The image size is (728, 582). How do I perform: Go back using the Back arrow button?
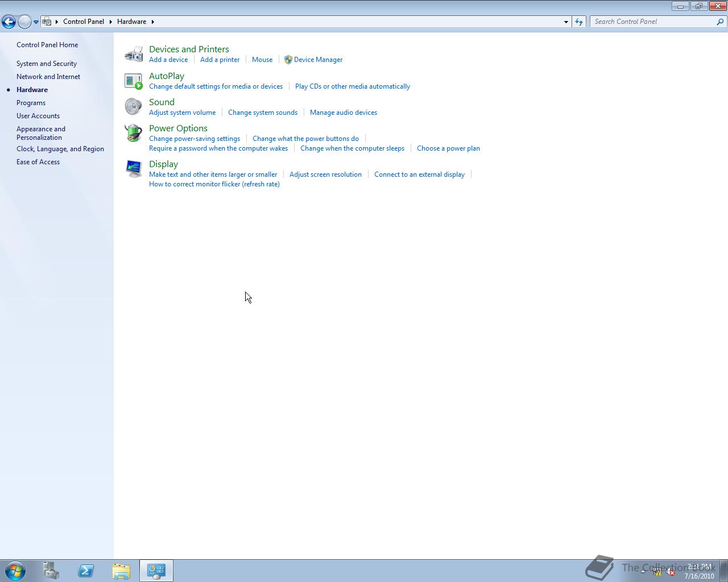8,22
